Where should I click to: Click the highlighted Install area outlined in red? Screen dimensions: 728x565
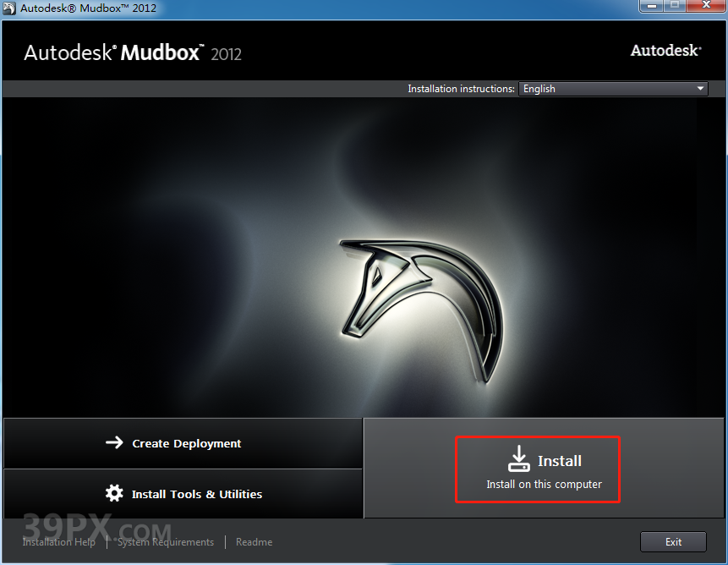point(538,469)
